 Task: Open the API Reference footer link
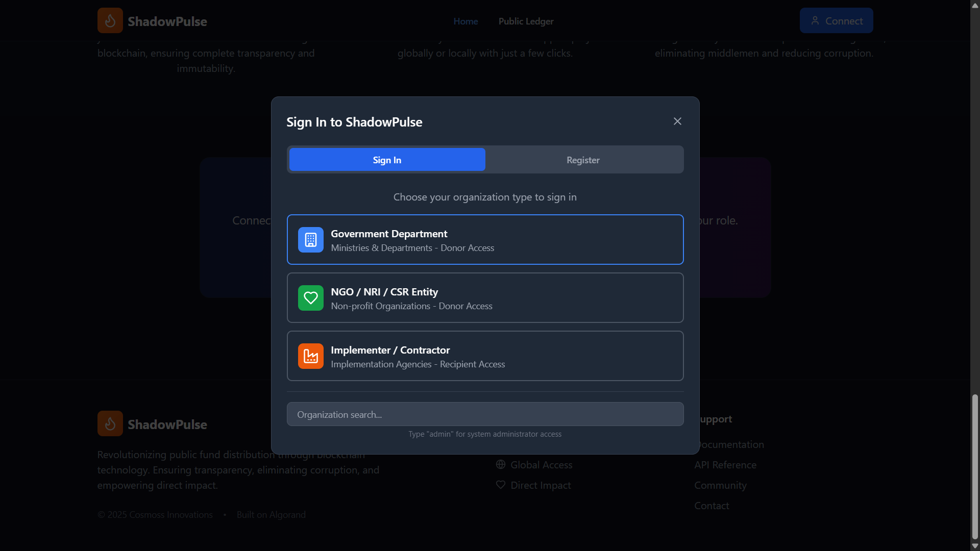725,465
